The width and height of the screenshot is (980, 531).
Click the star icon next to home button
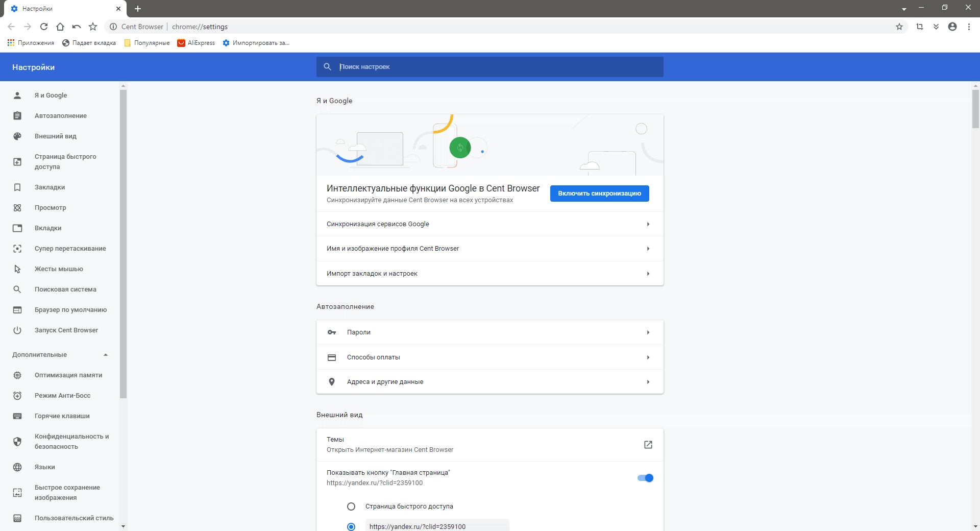pos(93,27)
